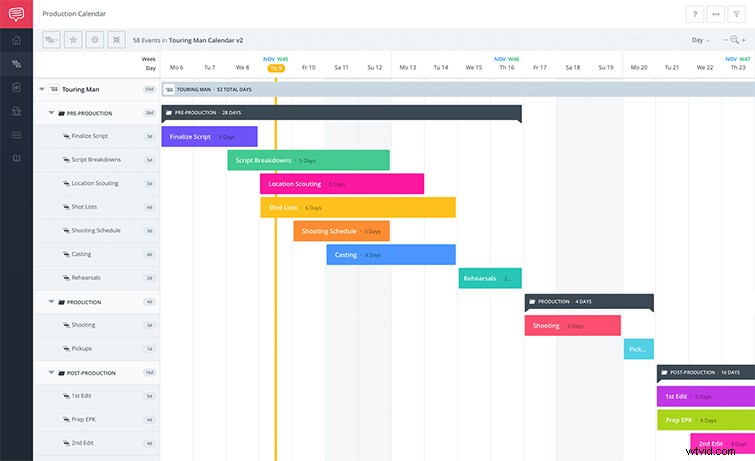This screenshot has width=755, height=461.
Task: Click the magnifier zoom icon
Action: 734,40
